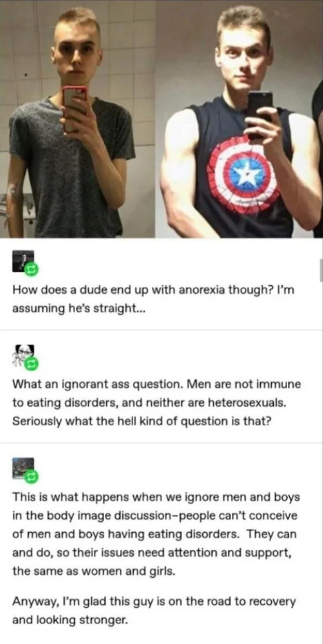This screenshot has height=644, width=323.
Task: Open the cartoon glasses avatar profile
Action: tap(23, 354)
